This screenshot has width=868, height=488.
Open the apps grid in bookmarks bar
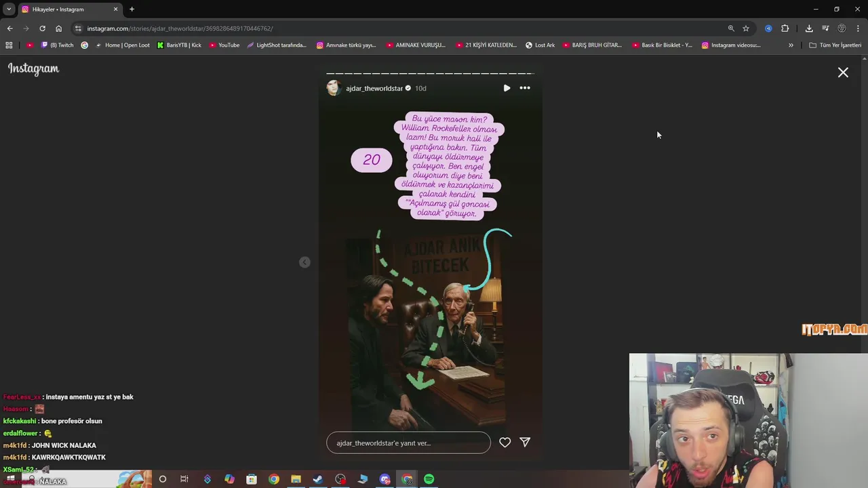pos(9,45)
